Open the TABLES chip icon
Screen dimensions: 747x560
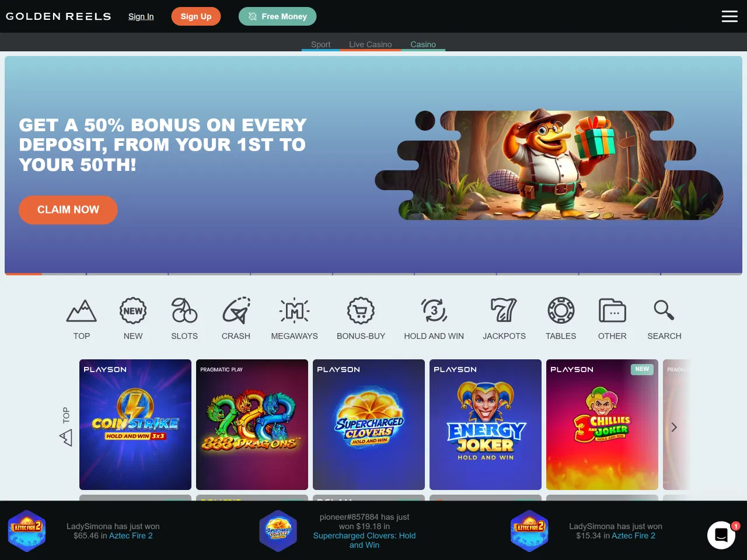pyautogui.click(x=561, y=311)
